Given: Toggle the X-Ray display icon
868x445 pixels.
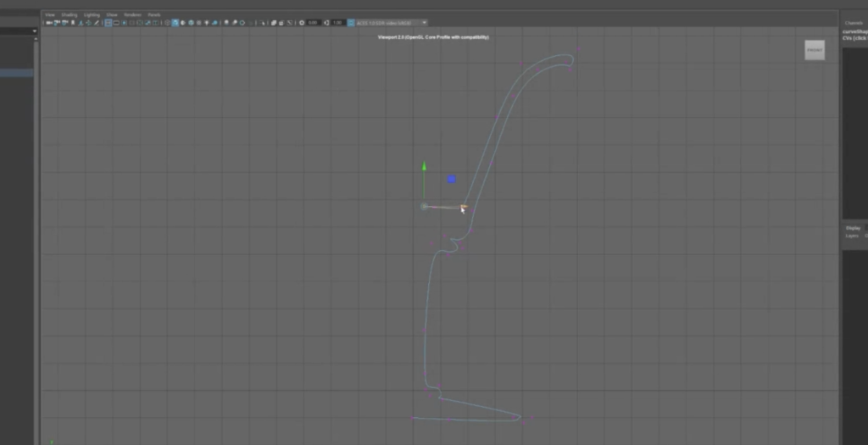Looking at the screenshot, I should (x=274, y=23).
